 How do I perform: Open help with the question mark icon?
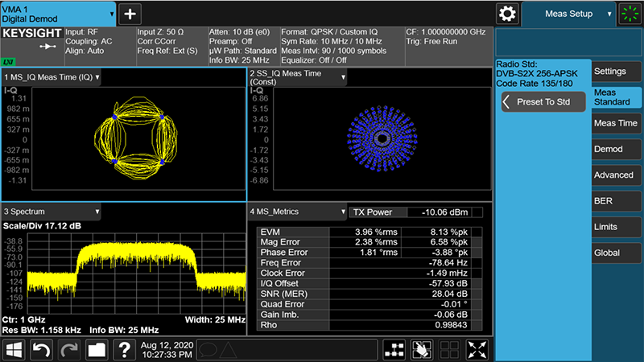point(124,349)
